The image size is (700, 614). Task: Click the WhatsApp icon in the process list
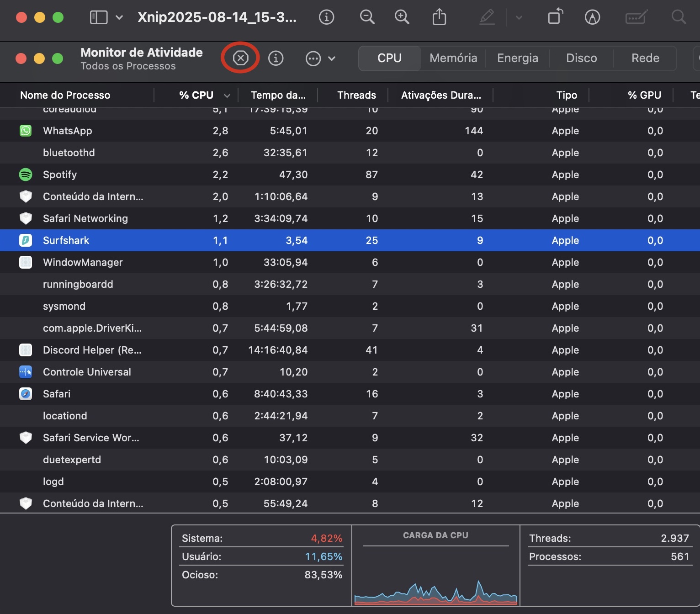click(26, 131)
